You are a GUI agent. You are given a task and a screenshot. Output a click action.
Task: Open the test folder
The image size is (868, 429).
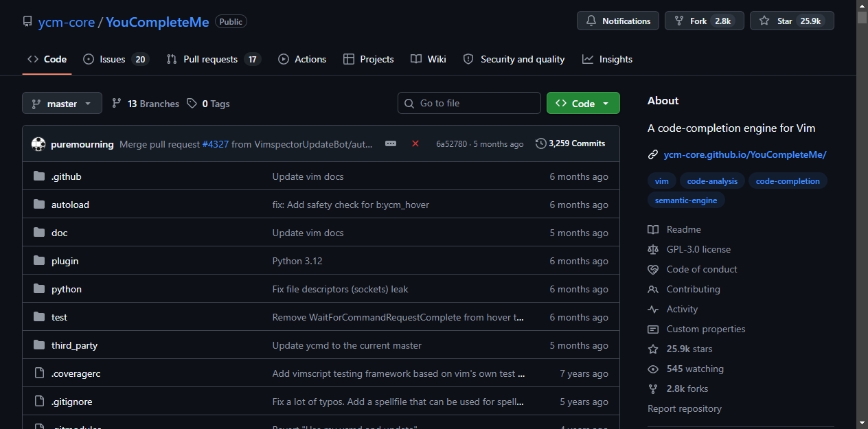point(59,317)
